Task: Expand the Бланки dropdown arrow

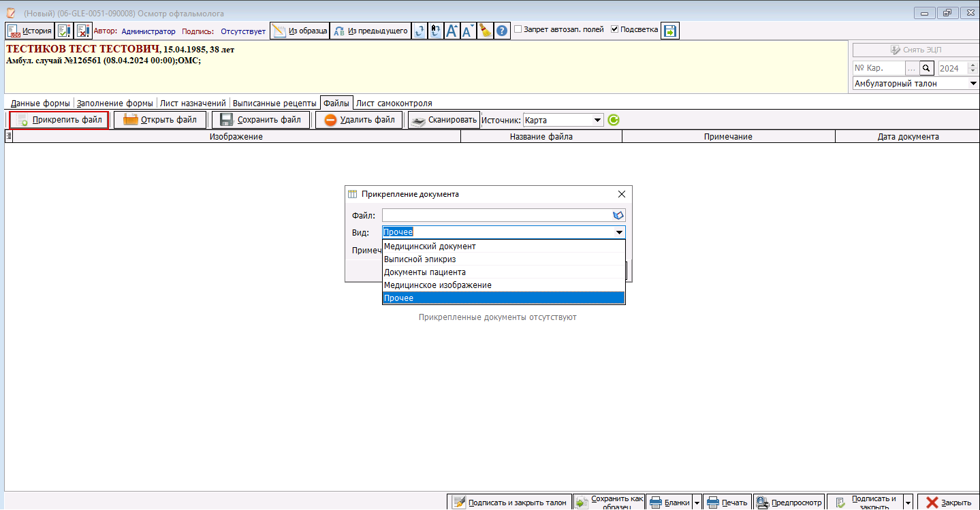Action: 697,503
